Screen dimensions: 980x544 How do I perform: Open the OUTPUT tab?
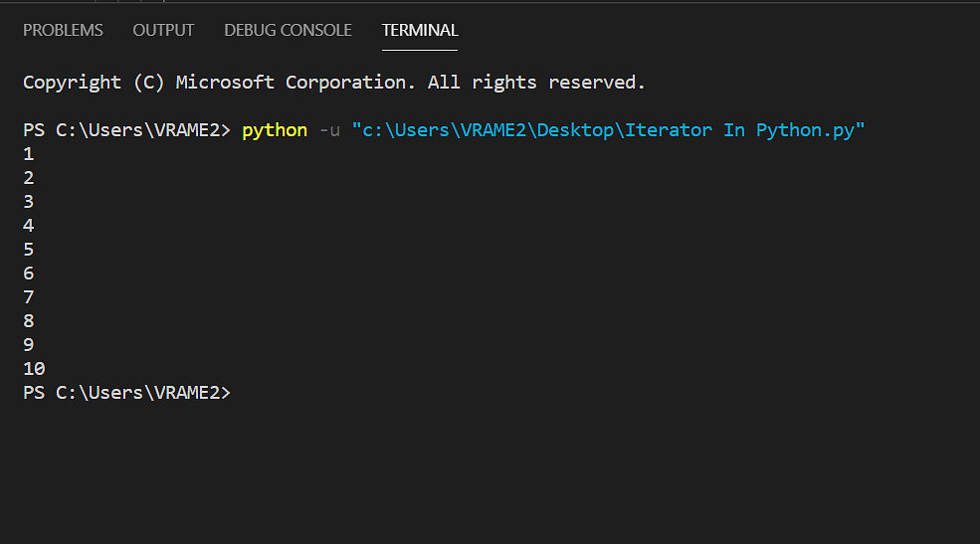pyautogui.click(x=163, y=30)
